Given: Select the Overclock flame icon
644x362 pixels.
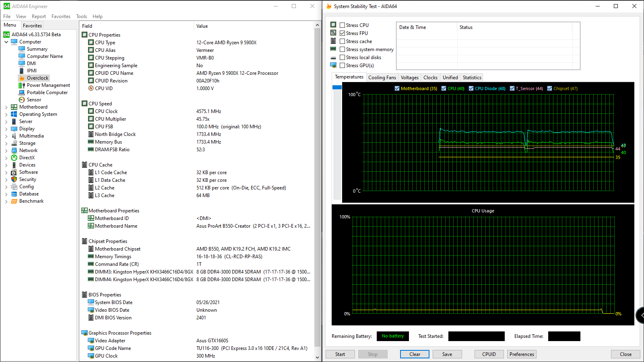Looking at the screenshot, I should 22,78.
